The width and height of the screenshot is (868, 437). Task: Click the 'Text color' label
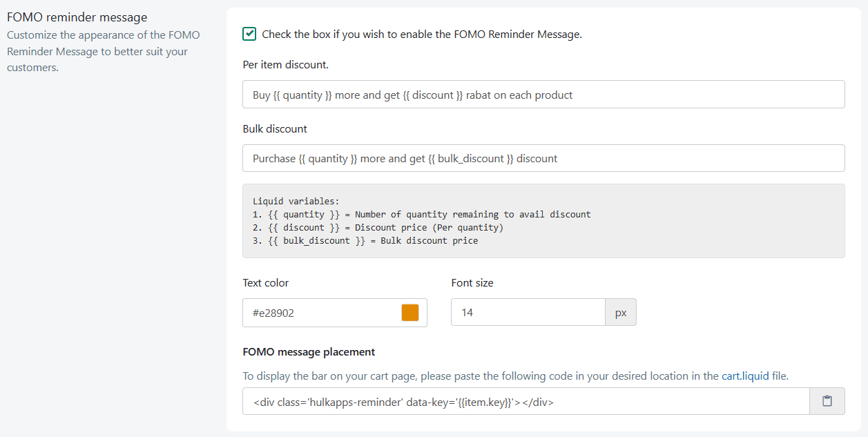[x=266, y=283]
